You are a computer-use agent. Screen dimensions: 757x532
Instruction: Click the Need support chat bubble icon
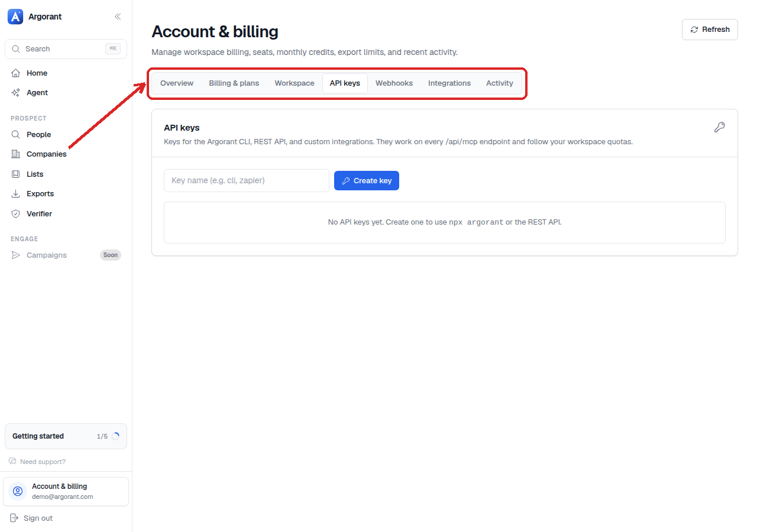click(x=12, y=462)
